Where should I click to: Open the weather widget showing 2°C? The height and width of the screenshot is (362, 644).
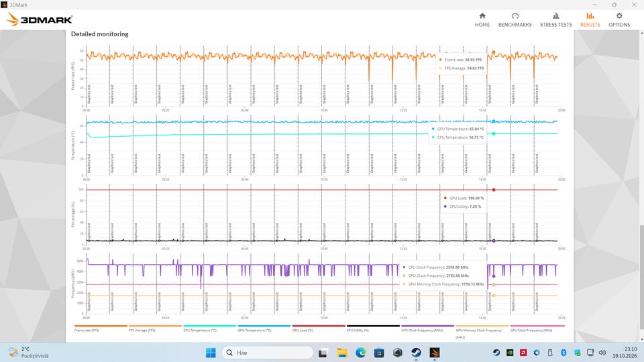point(29,353)
